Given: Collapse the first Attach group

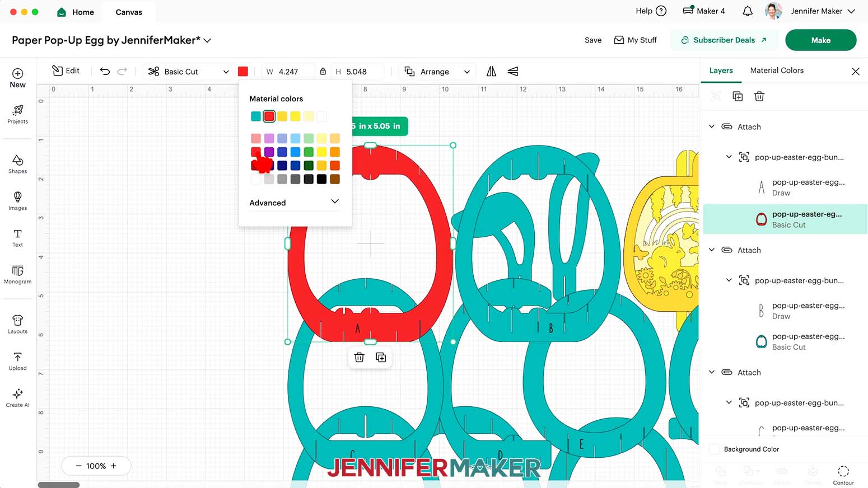Looking at the screenshot, I should point(712,126).
